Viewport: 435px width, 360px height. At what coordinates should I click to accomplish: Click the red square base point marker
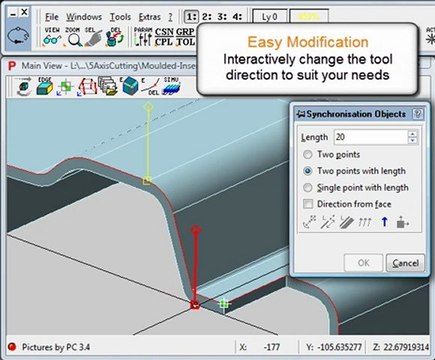(x=195, y=304)
